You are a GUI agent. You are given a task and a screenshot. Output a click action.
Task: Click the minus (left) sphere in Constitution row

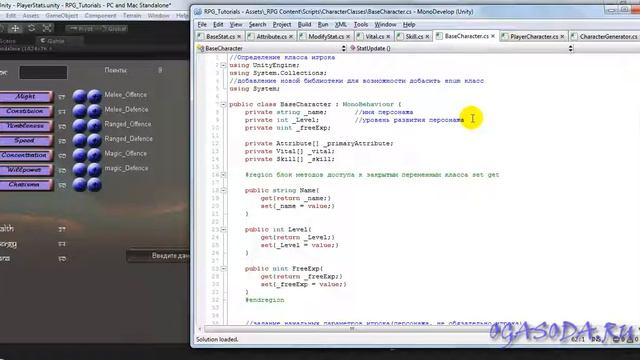(x=80, y=111)
